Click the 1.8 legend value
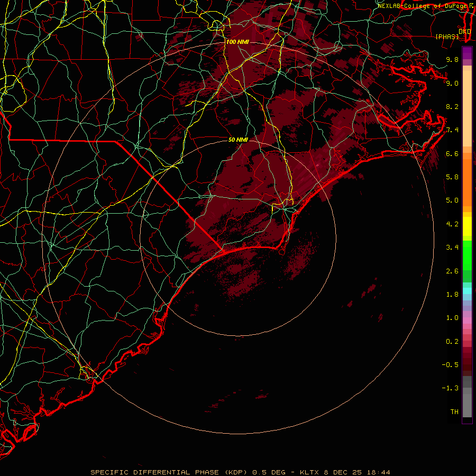The image size is (476, 476). pos(452,295)
